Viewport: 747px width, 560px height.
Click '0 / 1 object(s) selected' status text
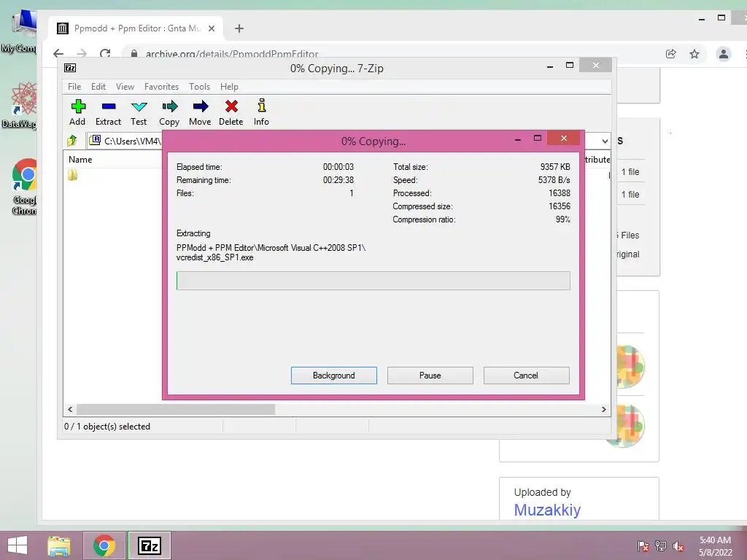[x=107, y=427]
